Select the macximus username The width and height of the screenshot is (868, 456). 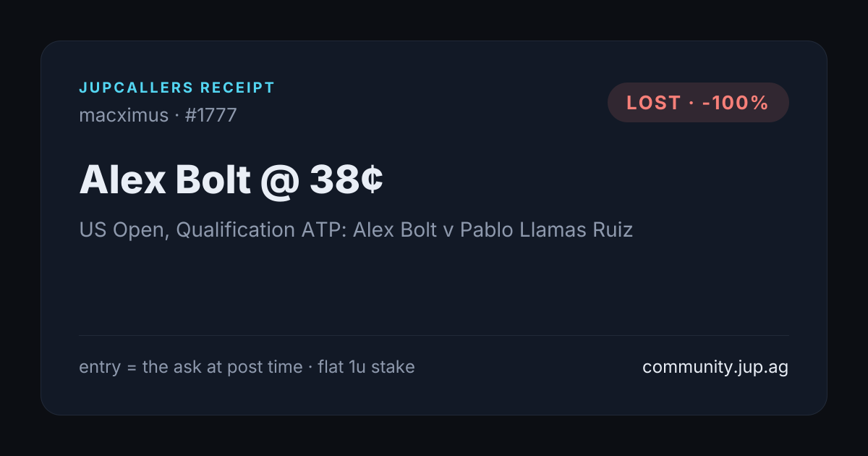pos(124,115)
